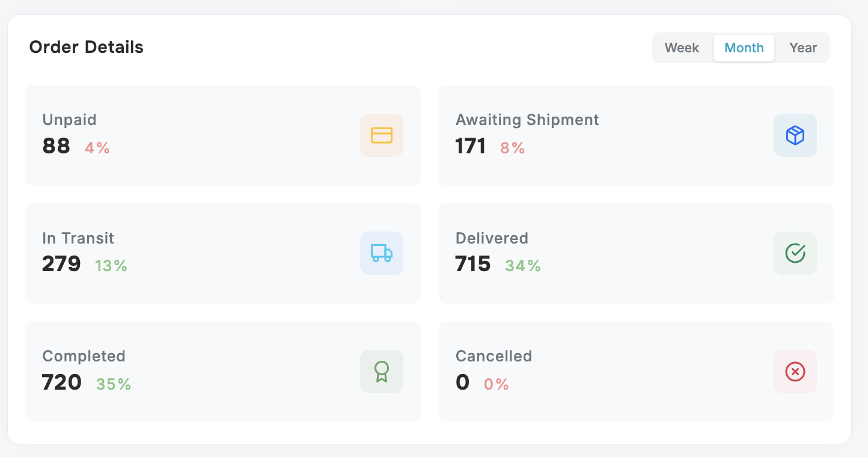
Task: Open the Unpaid orders card
Action: (222, 135)
